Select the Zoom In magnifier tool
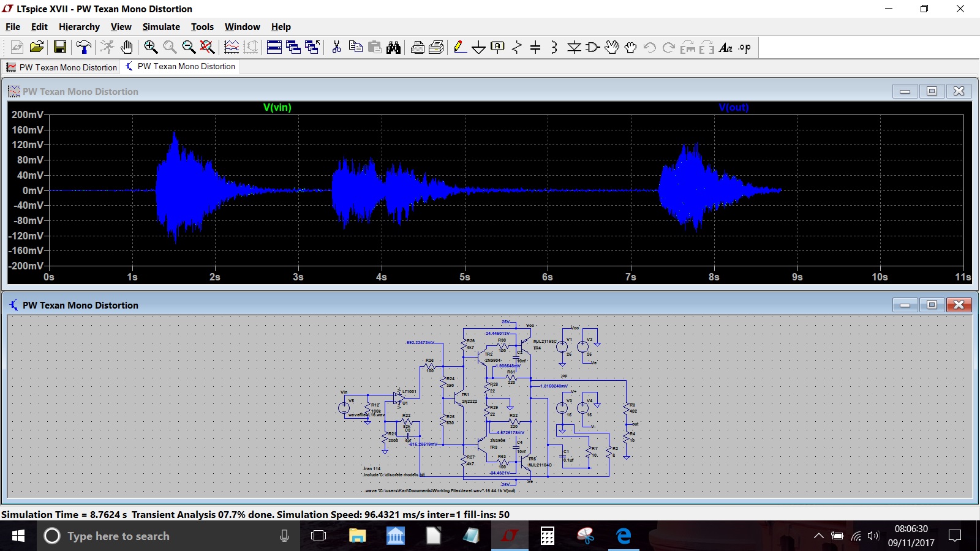The width and height of the screenshot is (980, 551). point(151,47)
